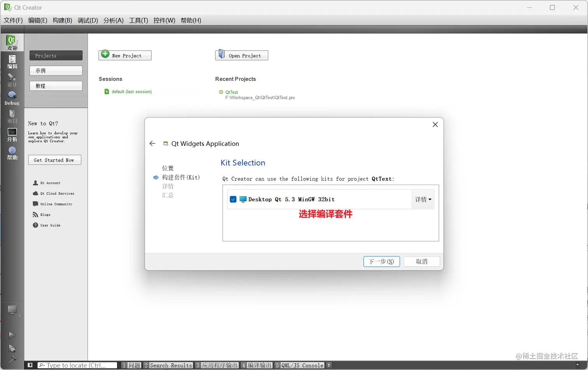Switch to the 欢迎 Welcome mode
Screen dimensions: 588x370
(x=12, y=43)
